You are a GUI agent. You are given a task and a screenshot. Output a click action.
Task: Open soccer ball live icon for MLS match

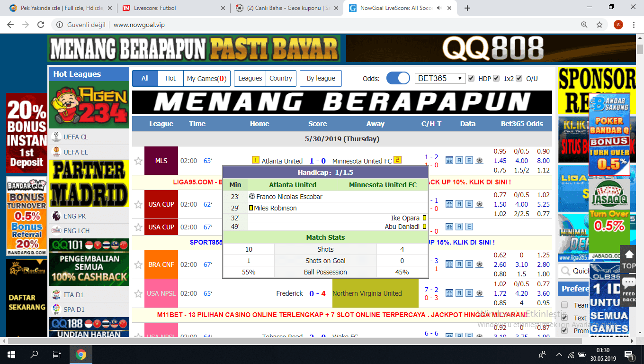(x=479, y=161)
